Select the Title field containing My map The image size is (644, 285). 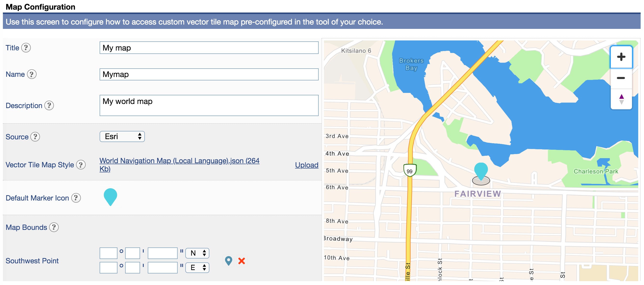pos(209,48)
